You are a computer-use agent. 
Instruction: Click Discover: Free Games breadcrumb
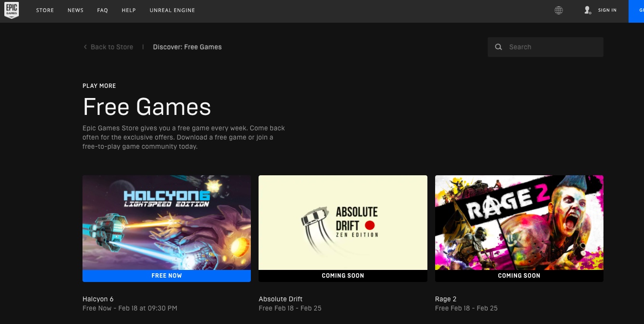187,47
